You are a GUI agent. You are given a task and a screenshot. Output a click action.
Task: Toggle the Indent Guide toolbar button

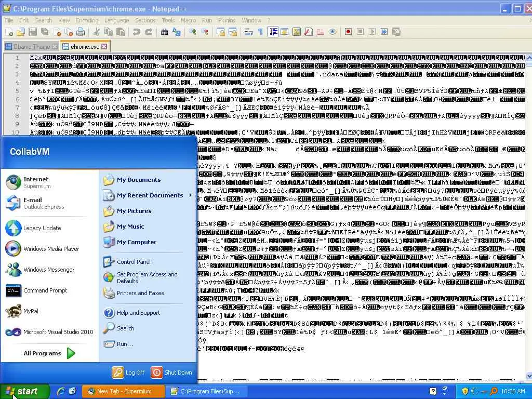tap(273, 32)
